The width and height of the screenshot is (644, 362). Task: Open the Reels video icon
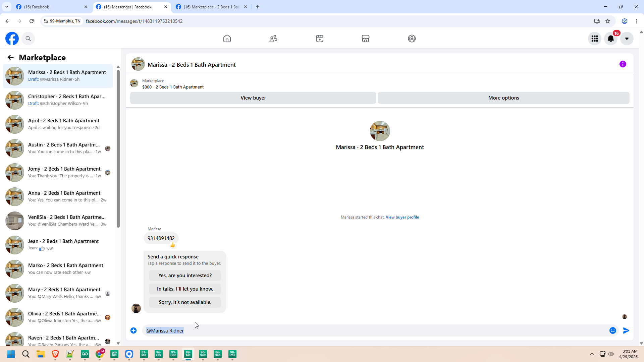(320, 39)
